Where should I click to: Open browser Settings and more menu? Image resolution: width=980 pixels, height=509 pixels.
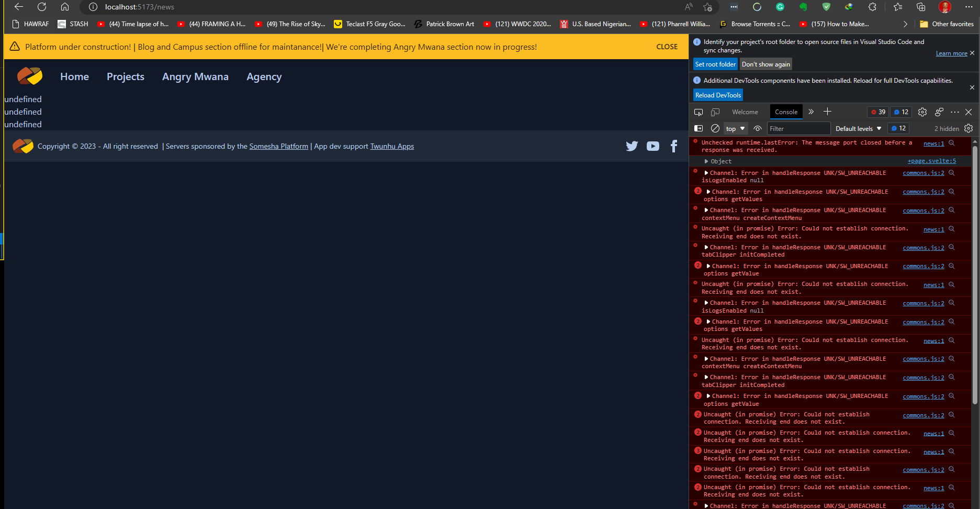[x=968, y=7]
